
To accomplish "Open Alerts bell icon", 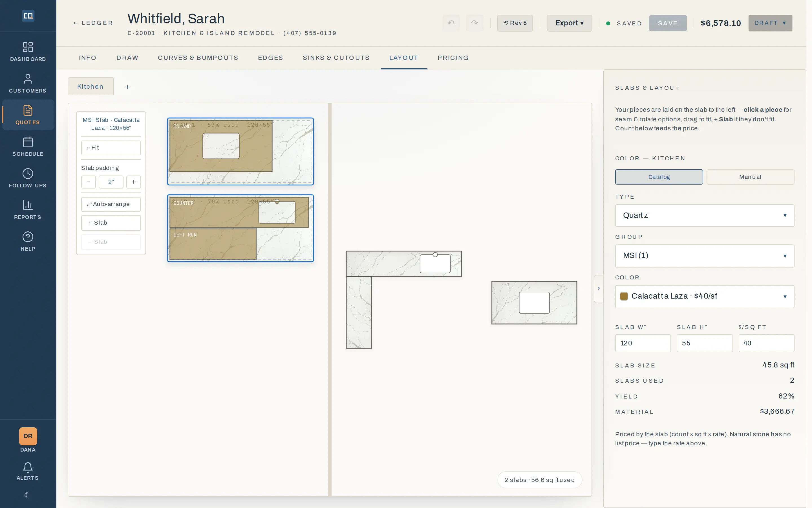I will pos(28,471).
